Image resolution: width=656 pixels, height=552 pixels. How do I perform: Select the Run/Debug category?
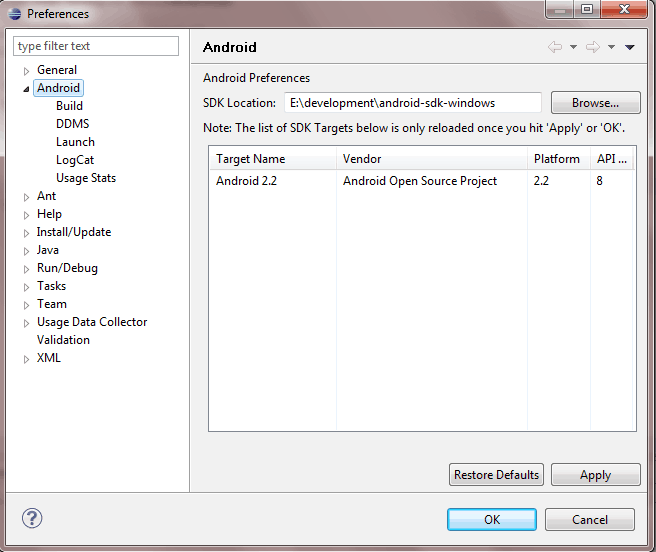[67, 268]
